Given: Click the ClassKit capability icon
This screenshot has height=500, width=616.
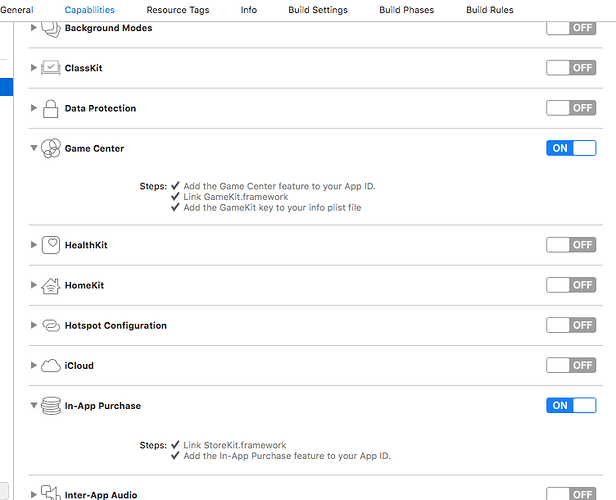Looking at the screenshot, I should (50, 68).
